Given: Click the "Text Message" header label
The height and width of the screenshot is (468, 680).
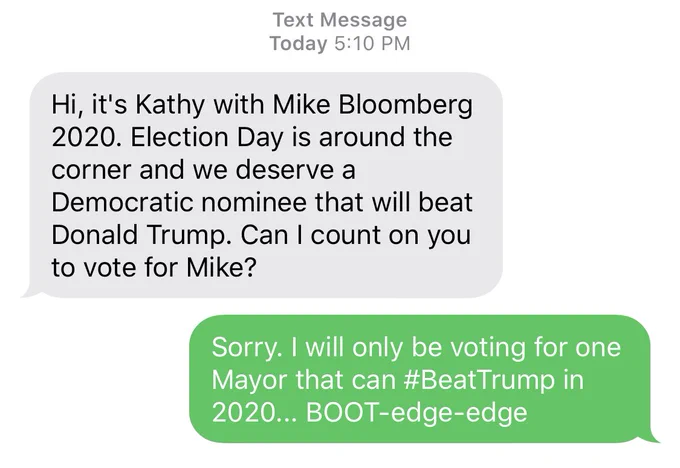Looking at the screenshot, I should pos(340,20).
